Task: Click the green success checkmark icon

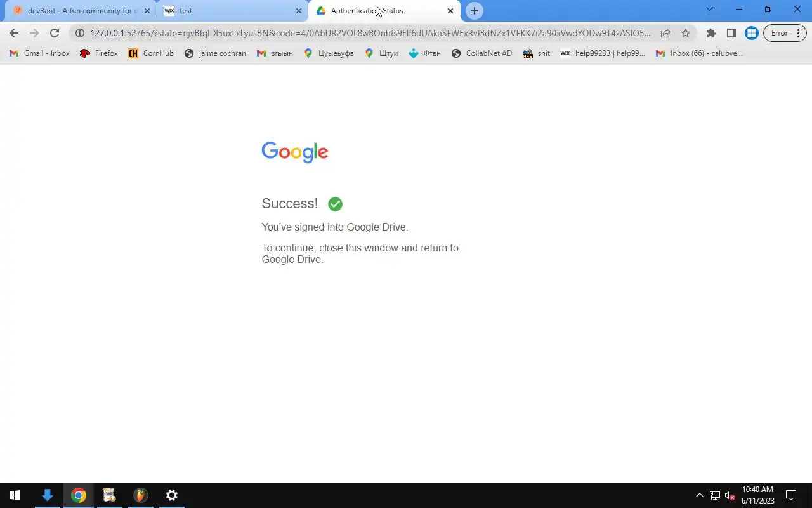Action: pos(335,204)
